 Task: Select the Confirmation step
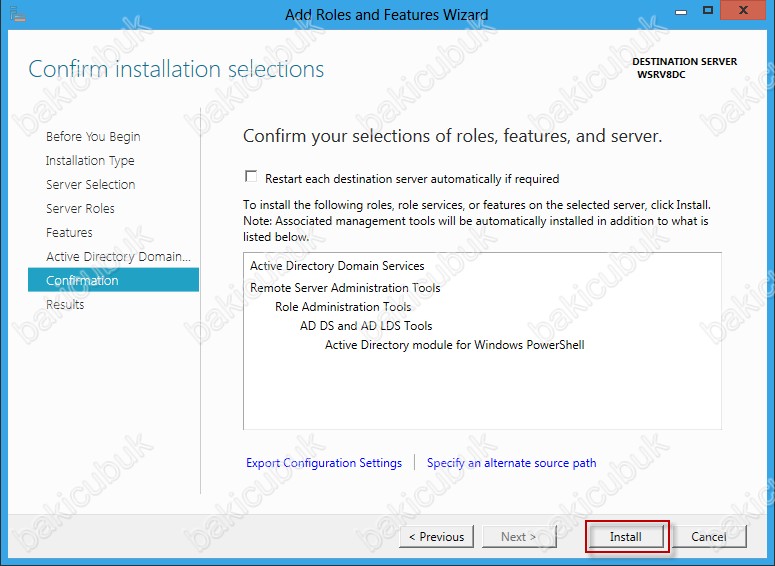(x=114, y=280)
